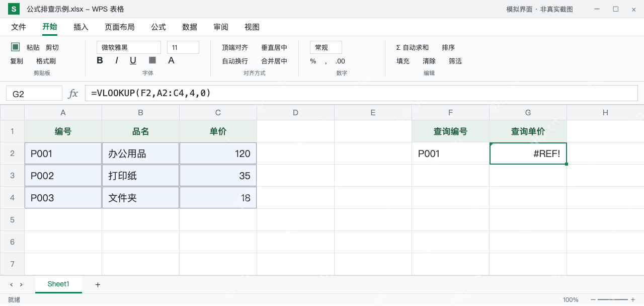Select cell F2 containing P001

[451, 154]
